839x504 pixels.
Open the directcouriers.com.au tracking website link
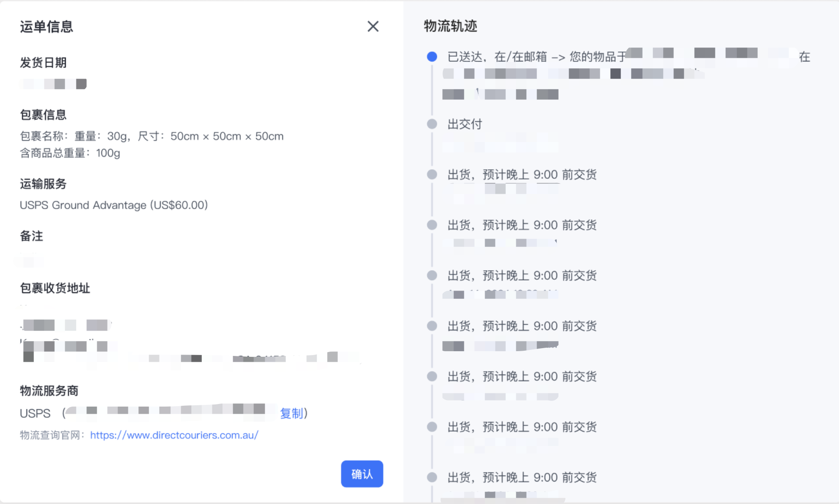click(x=174, y=435)
